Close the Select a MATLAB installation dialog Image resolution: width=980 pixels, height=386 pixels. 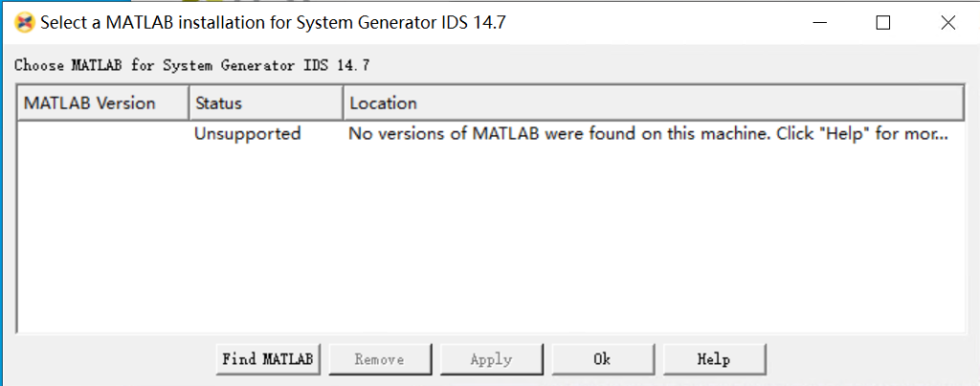947,23
